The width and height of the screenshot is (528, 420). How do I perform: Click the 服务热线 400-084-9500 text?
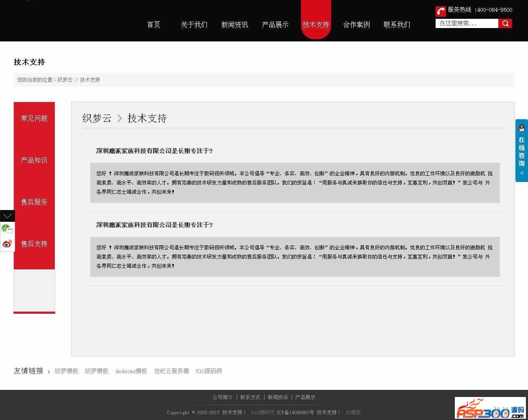480,10
